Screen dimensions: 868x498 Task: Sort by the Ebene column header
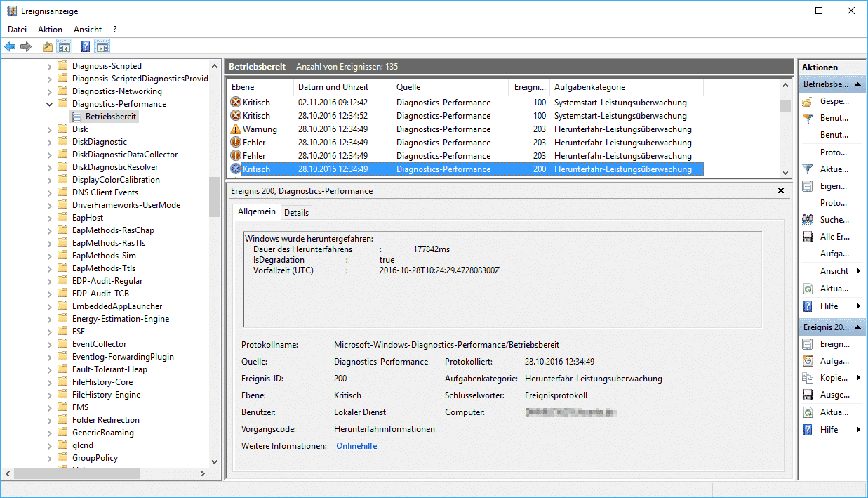point(259,87)
